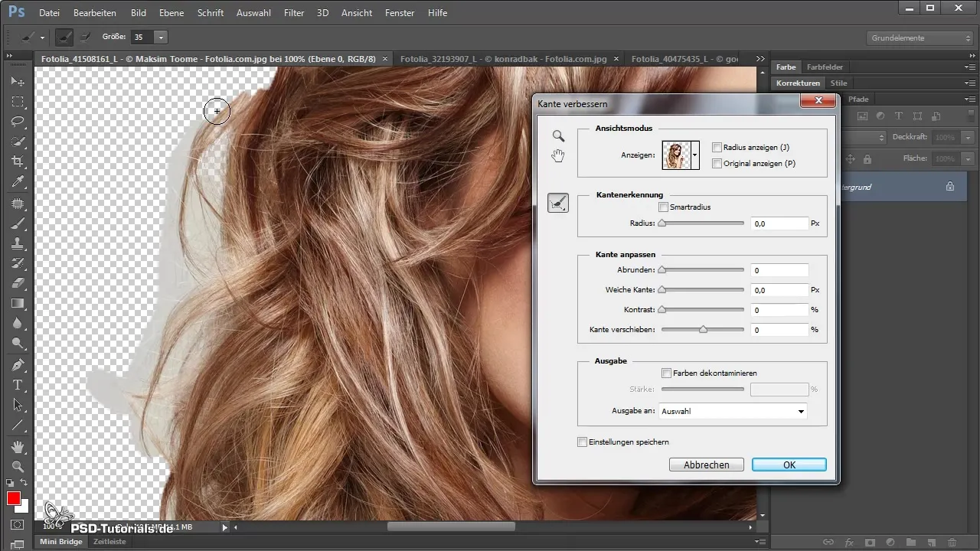Image resolution: width=980 pixels, height=551 pixels.
Task: Select the Pen tool in toolbar
Action: [18, 364]
